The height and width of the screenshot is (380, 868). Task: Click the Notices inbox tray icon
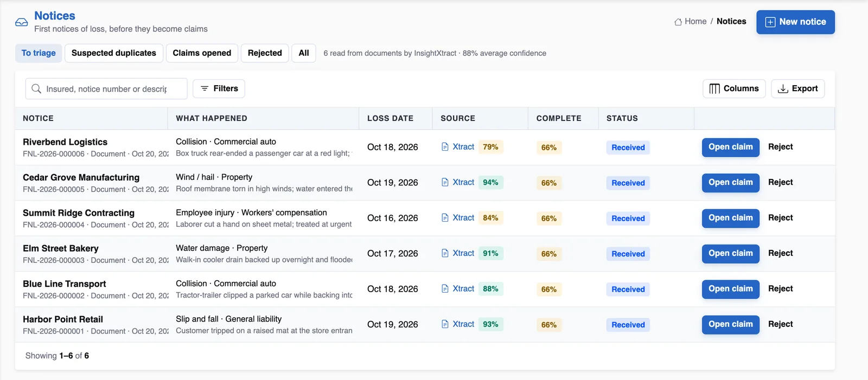pos(22,22)
